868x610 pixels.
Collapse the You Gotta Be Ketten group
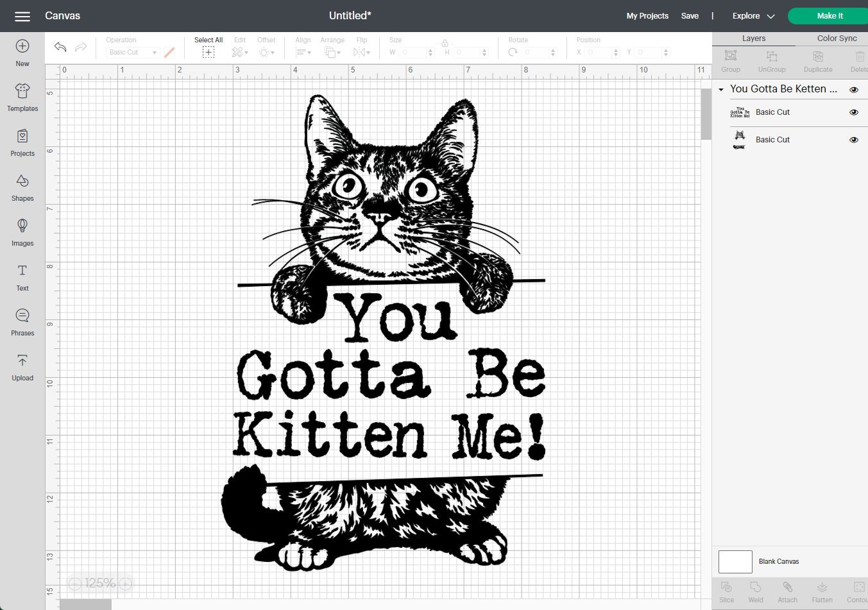click(721, 89)
